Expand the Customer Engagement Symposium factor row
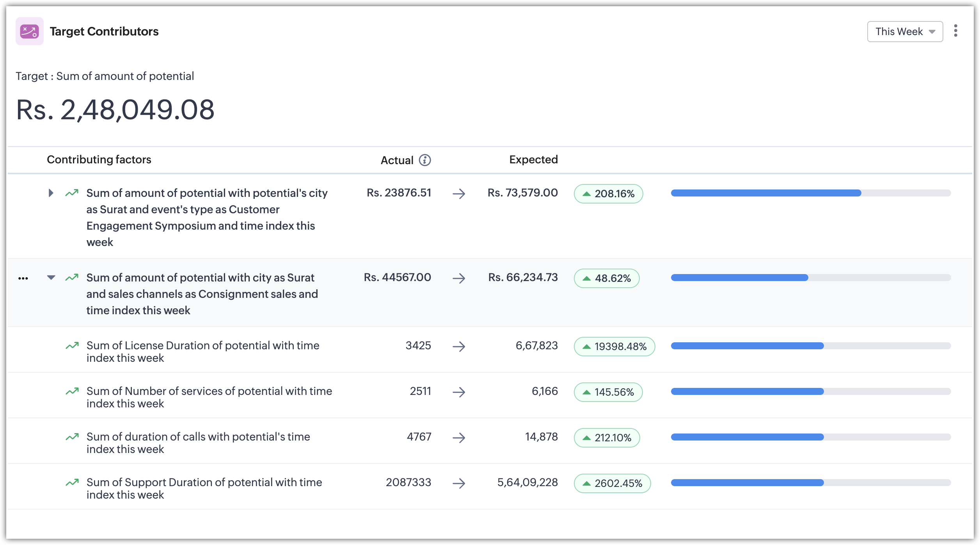 [51, 193]
